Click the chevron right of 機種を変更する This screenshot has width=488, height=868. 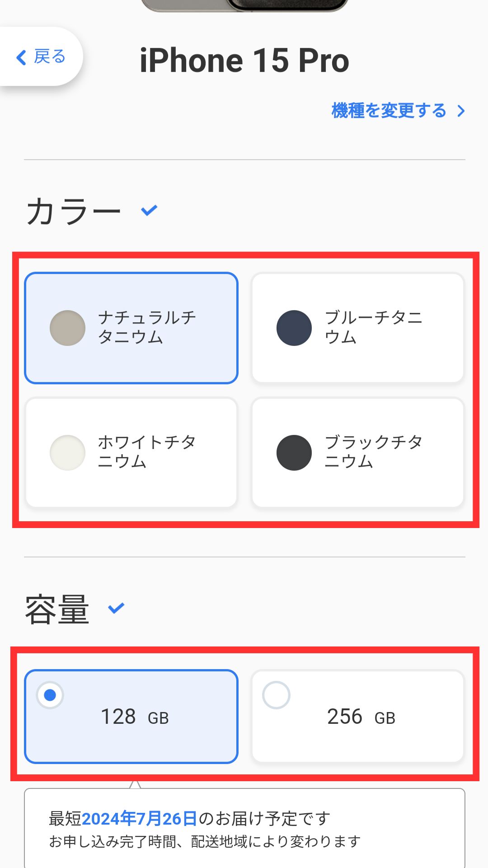(x=461, y=111)
